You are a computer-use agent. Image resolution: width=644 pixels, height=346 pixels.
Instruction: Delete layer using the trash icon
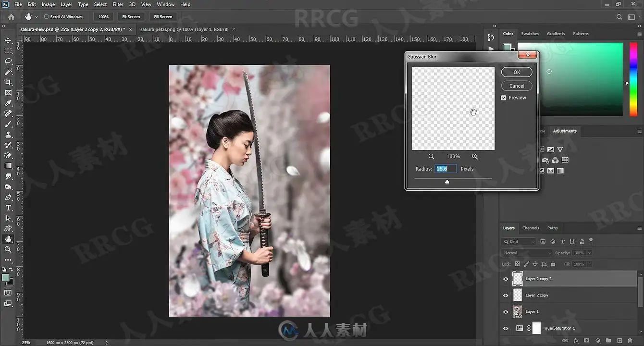click(631, 341)
